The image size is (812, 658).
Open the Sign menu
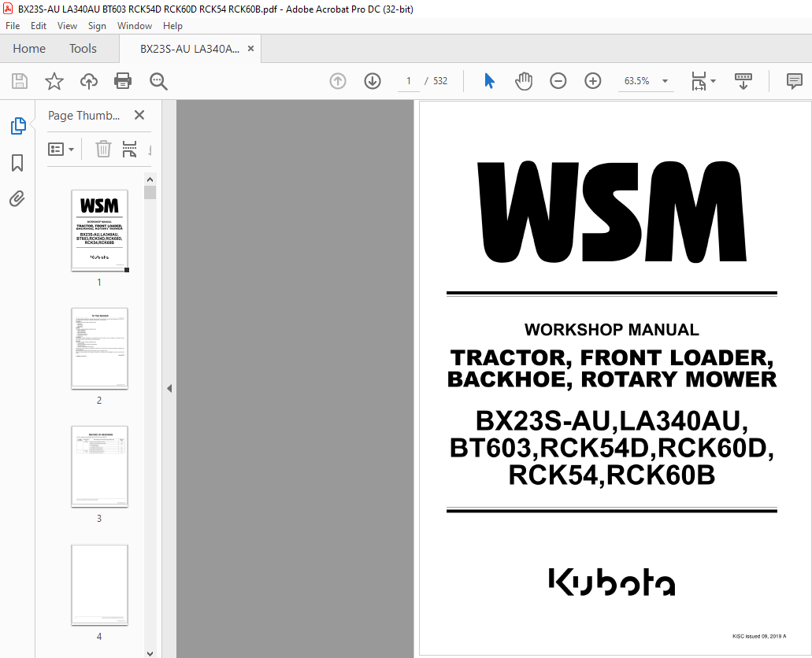click(x=97, y=26)
